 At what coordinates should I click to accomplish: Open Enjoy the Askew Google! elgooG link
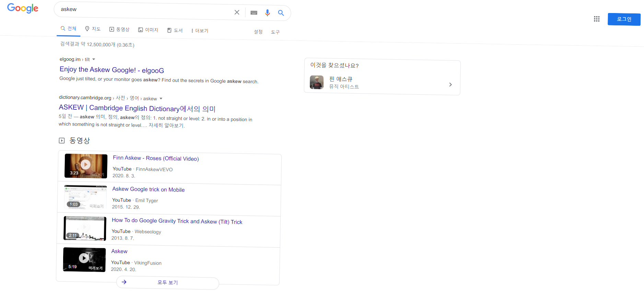click(112, 70)
